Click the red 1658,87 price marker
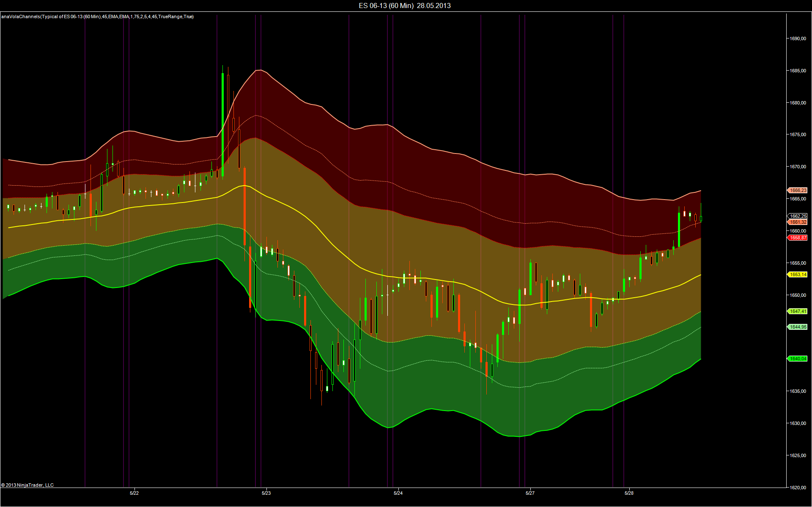Viewport: 812px width, 507px height. click(x=797, y=238)
